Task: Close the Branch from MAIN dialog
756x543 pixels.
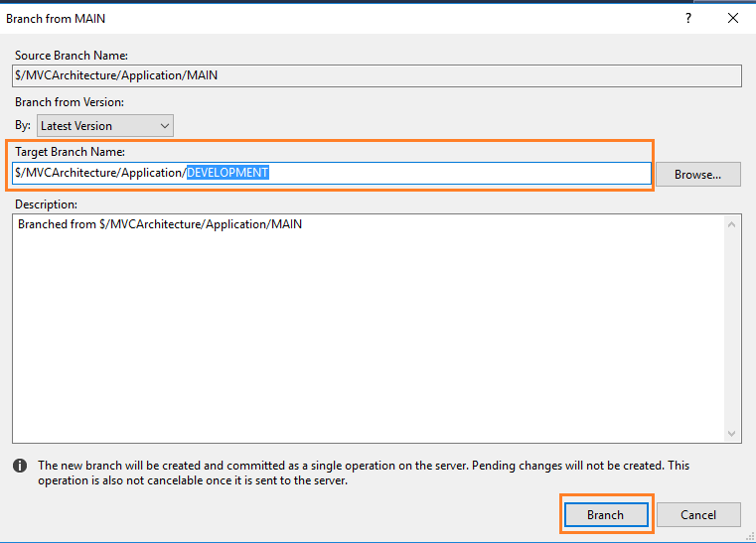Action: coord(733,18)
